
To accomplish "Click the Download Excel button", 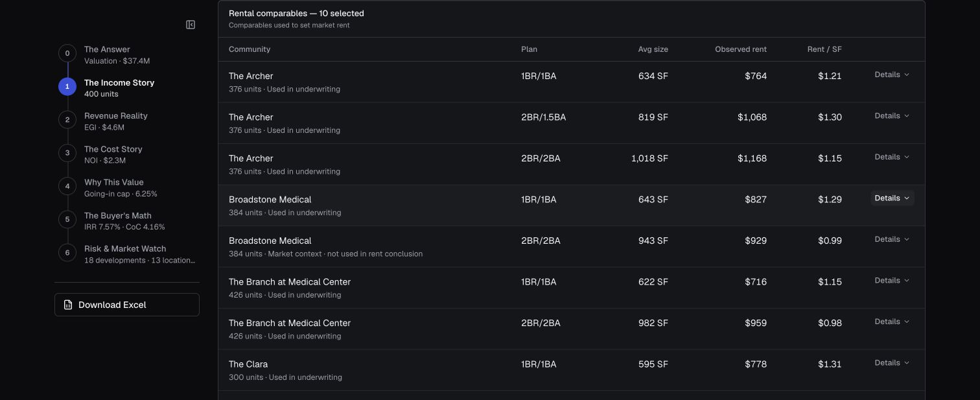I will click(x=127, y=305).
